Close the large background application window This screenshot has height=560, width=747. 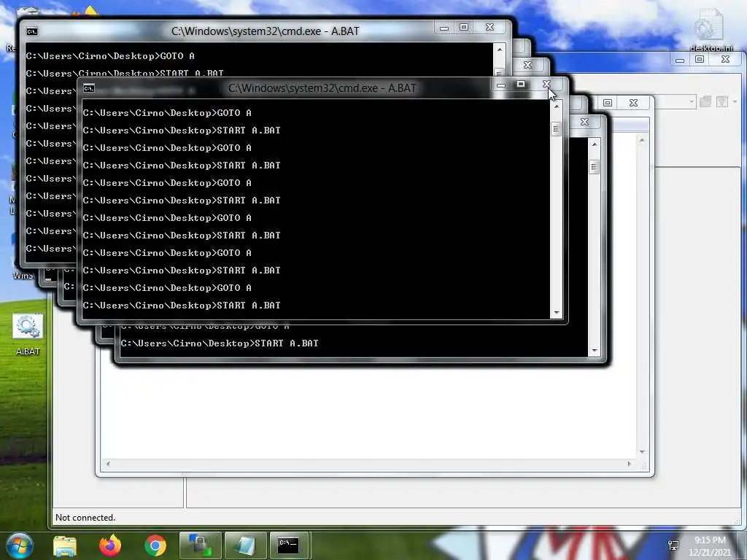(x=725, y=60)
